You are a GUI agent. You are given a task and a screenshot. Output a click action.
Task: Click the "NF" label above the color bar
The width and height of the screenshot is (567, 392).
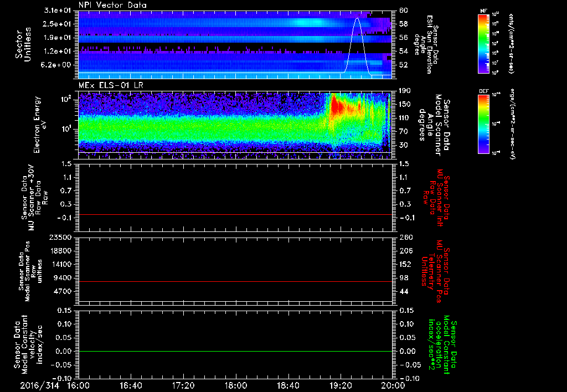pos(483,11)
